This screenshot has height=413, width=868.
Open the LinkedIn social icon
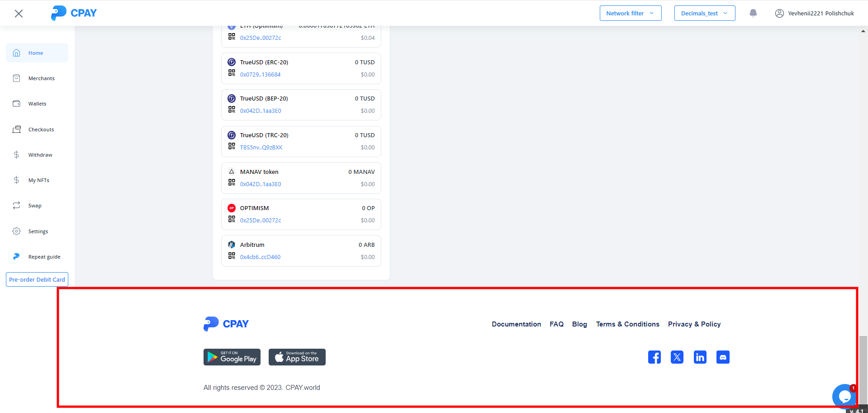[700, 357]
